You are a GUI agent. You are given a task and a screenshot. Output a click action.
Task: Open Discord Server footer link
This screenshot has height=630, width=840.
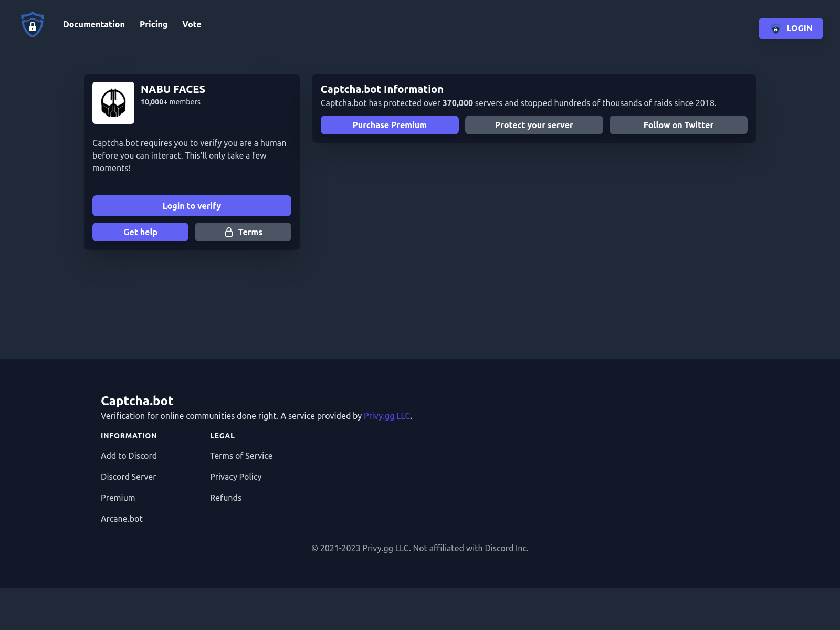click(128, 477)
